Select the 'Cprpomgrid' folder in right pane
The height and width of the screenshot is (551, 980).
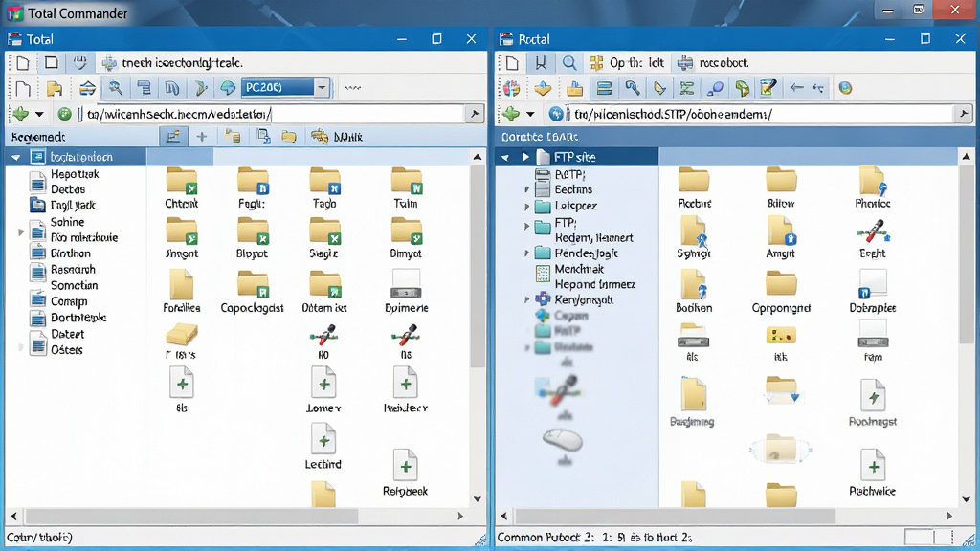pyautogui.click(x=781, y=293)
